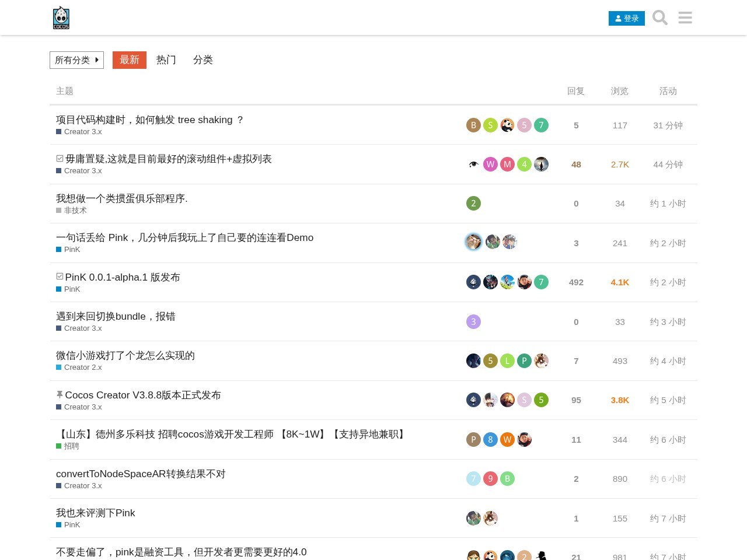Switch to the 热门 tab
The image size is (747, 560).
(166, 60)
